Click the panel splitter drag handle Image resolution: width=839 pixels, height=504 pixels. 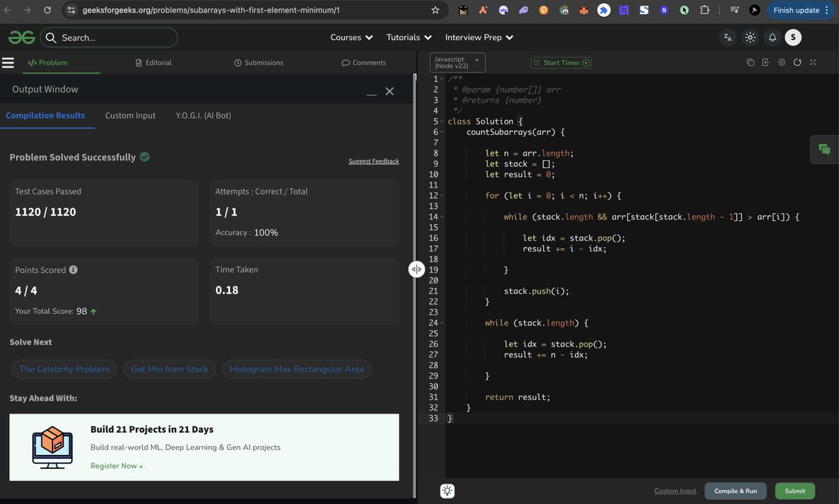click(417, 269)
